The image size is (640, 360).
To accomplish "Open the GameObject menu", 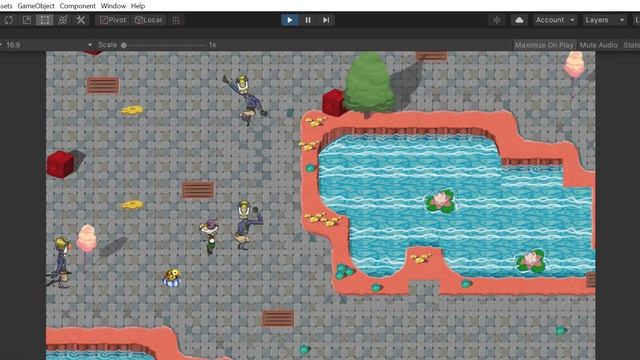I will tap(36, 6).
